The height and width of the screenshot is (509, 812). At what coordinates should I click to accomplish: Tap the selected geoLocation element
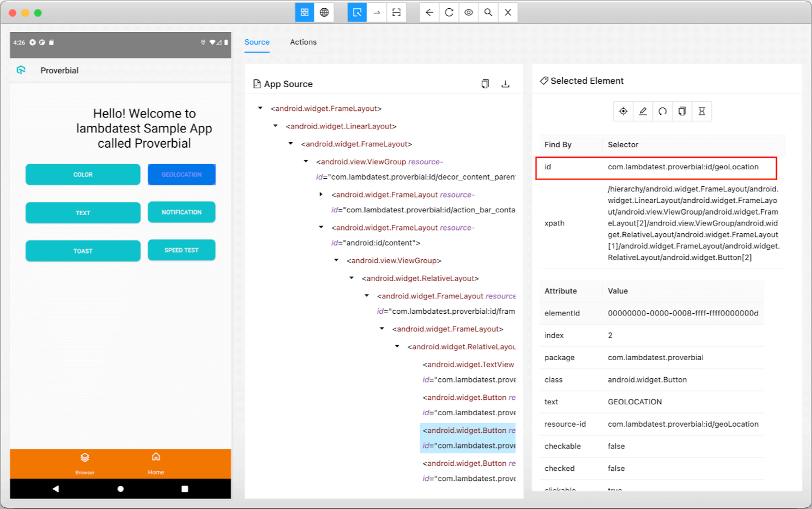(623, 111)
